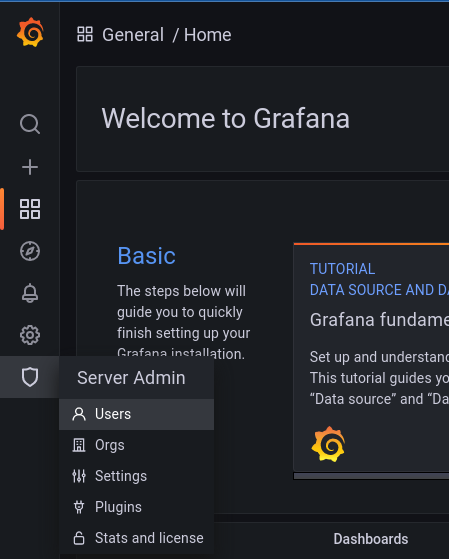This screenshot has height=559, width=449.
Task: Select Orgs in the Server Admin menu
Action: click(x=137, y=445)
